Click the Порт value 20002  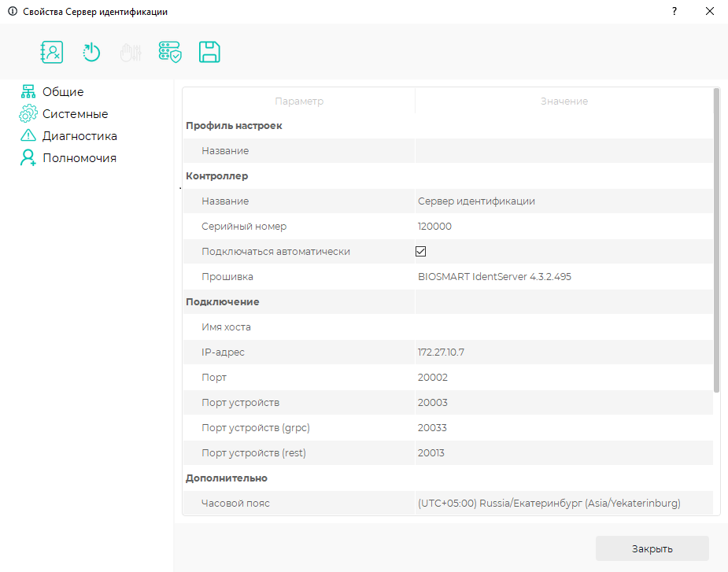[x=433, y=377]
